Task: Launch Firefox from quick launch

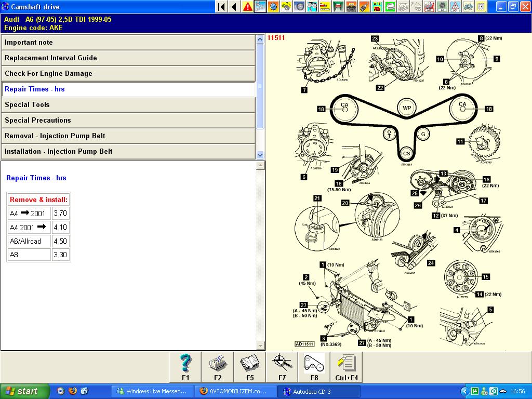Action: (73, 391)
